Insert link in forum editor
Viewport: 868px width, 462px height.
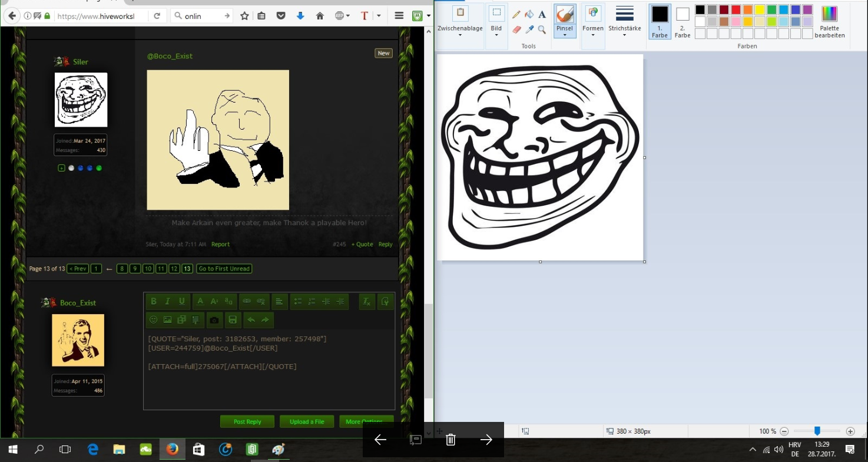247,301
